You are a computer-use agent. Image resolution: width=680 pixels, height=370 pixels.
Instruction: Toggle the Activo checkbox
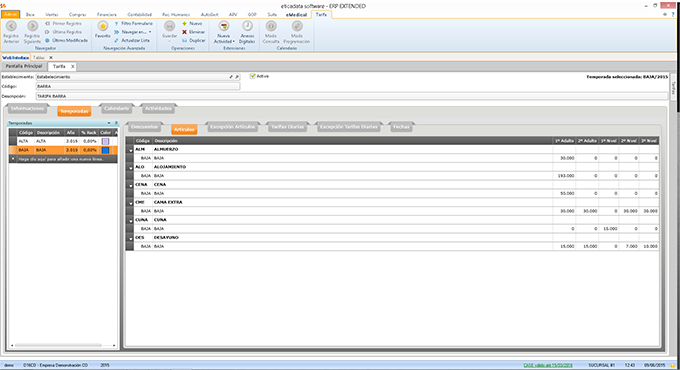tap(252, 76)
